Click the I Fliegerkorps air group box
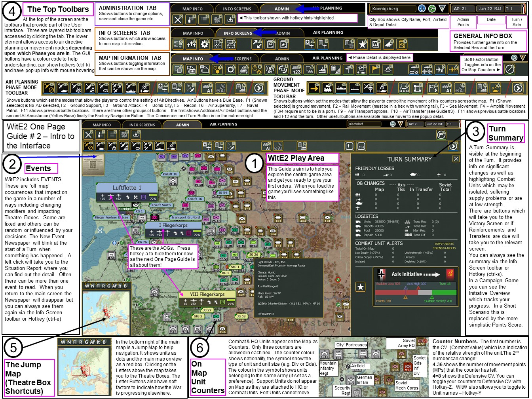Image resolution: width=532 pixels, height=399 pixels. (173, 230)
